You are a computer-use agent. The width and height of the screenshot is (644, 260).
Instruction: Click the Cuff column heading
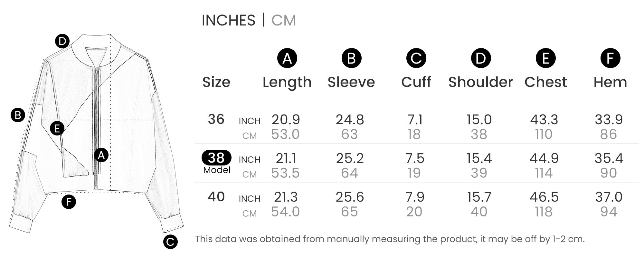[x=416, y=82]
